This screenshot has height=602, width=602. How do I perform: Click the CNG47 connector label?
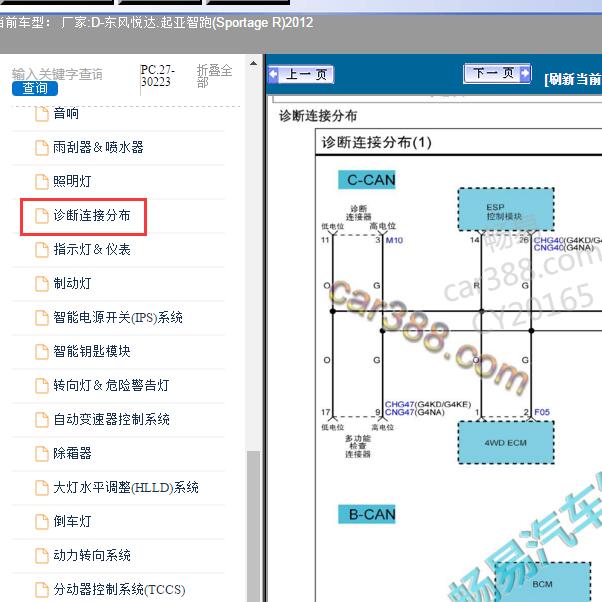click(400, 412)
